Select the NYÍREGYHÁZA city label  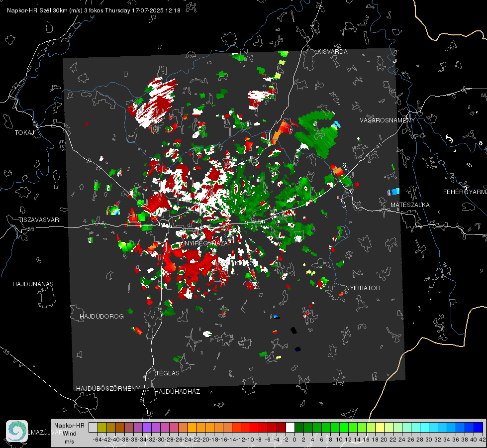tap(206, 243)
